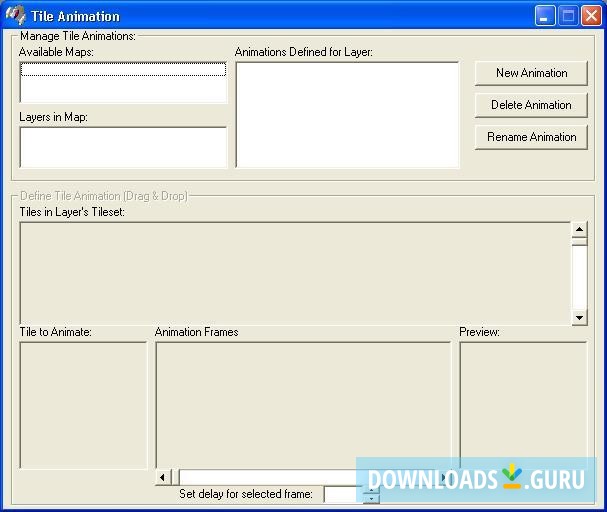Click the Tiles in Layer's Tileset area
Viewport: 607px width, 512px height.
tap(295, 273)
